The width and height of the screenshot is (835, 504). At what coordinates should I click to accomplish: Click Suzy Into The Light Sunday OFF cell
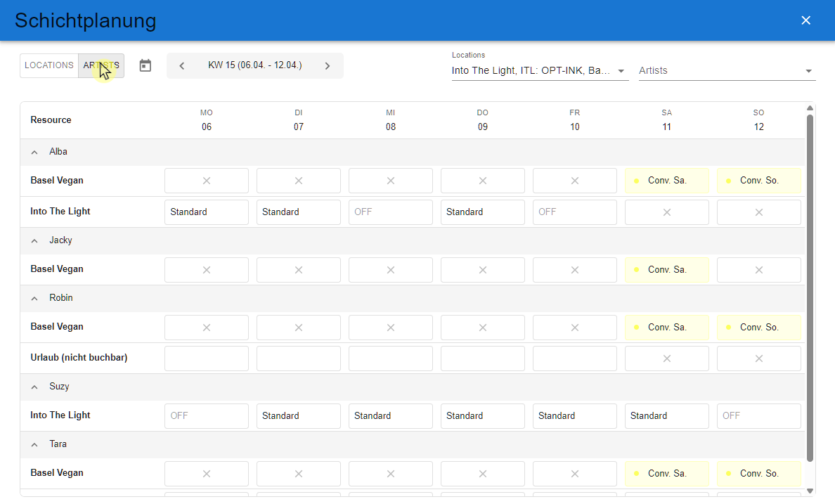[759, 416]
